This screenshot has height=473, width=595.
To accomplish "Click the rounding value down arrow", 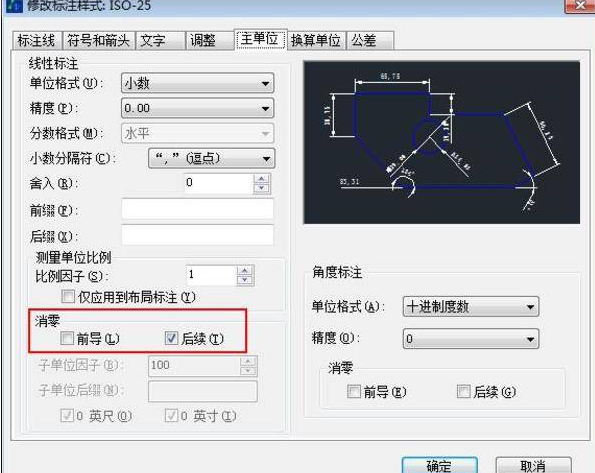I will tap(261, 188).
